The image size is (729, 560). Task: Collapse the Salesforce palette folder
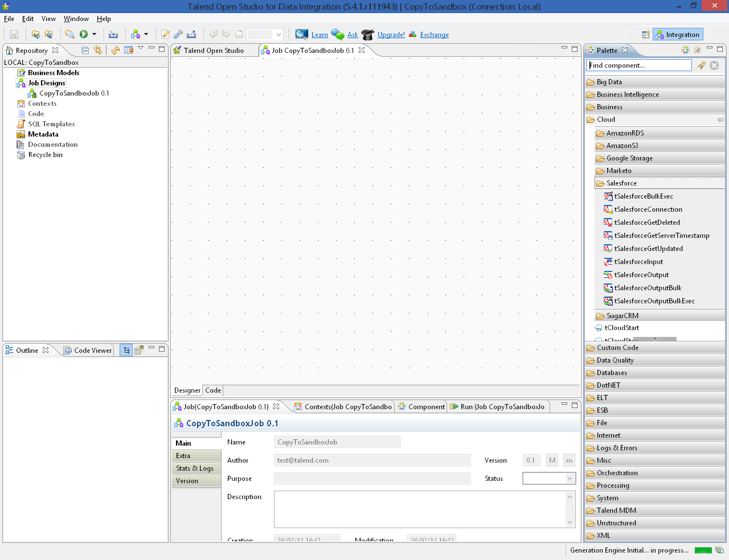point(621,183)
